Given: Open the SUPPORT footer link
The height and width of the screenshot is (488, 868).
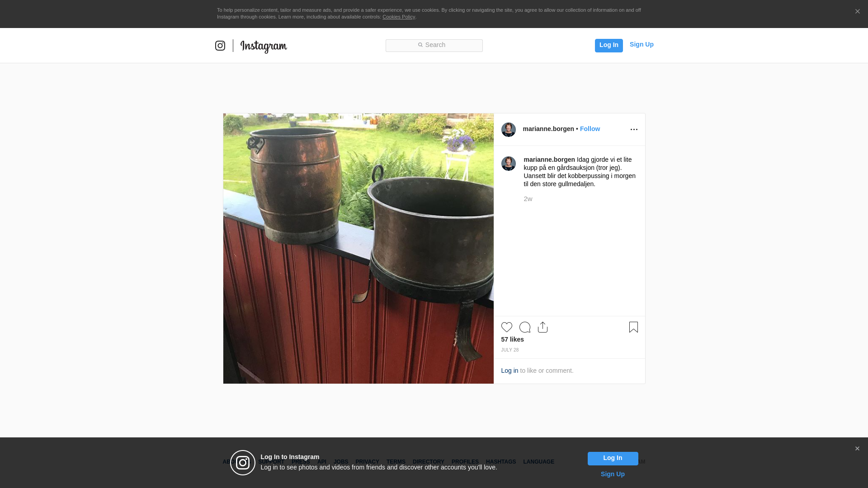Looking at the screenshot, I should pos(271,462).
